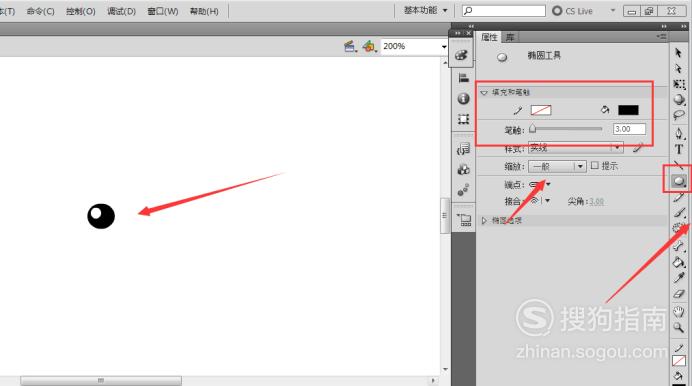Image resolution: width=692 pixels, height=386 pixels.
Task: Select the Line tool
Action: (x=679, y=165)
